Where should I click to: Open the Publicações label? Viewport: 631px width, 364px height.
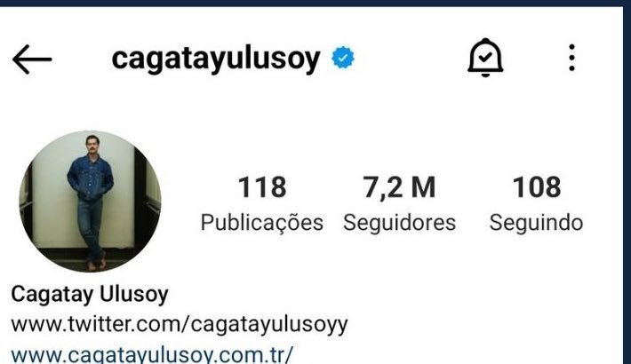(262, 223)
